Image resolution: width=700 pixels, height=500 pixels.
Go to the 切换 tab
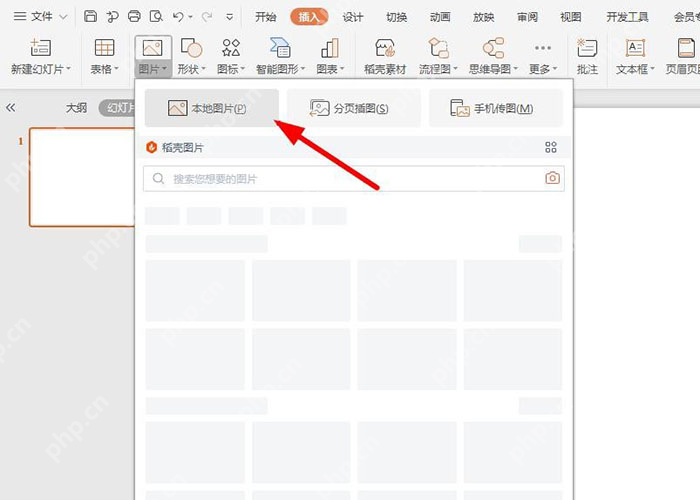[x=396, y=17]
